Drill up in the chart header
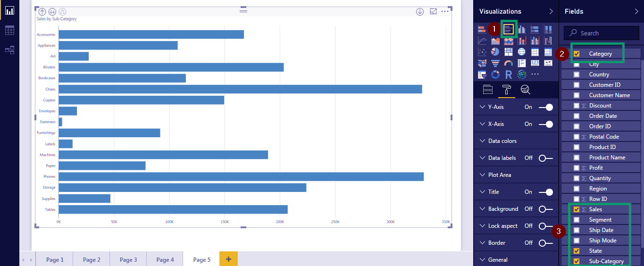Viewport: 644px width, 266px height. (x=42, y=12)
